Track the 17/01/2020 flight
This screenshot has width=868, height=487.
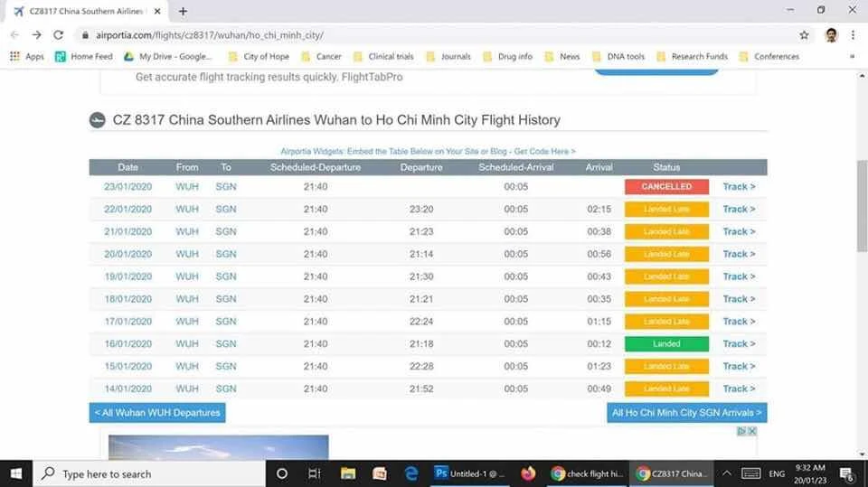coord(739,321)
